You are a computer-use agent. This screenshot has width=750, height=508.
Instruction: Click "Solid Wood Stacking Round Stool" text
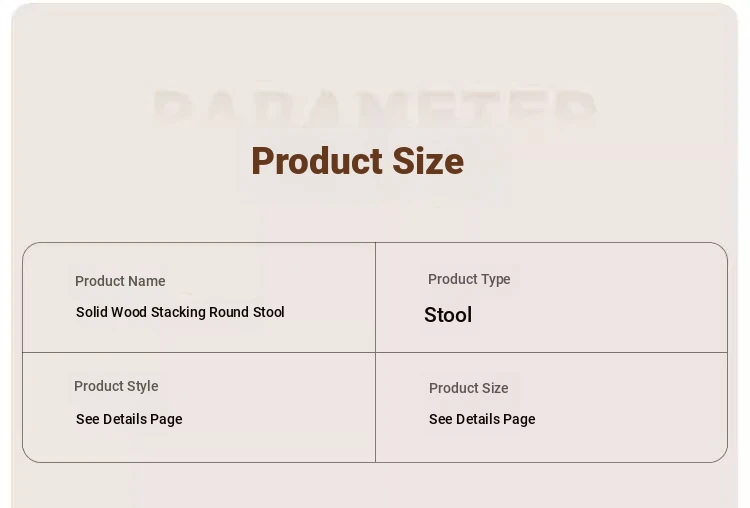click(180, 312)
